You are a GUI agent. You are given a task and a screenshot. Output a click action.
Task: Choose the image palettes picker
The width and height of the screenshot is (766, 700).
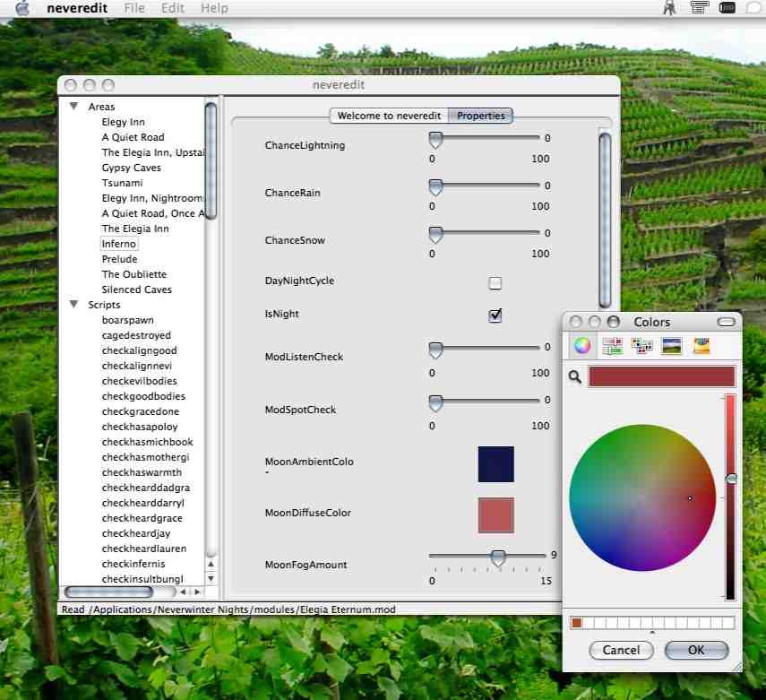[671, 346]
